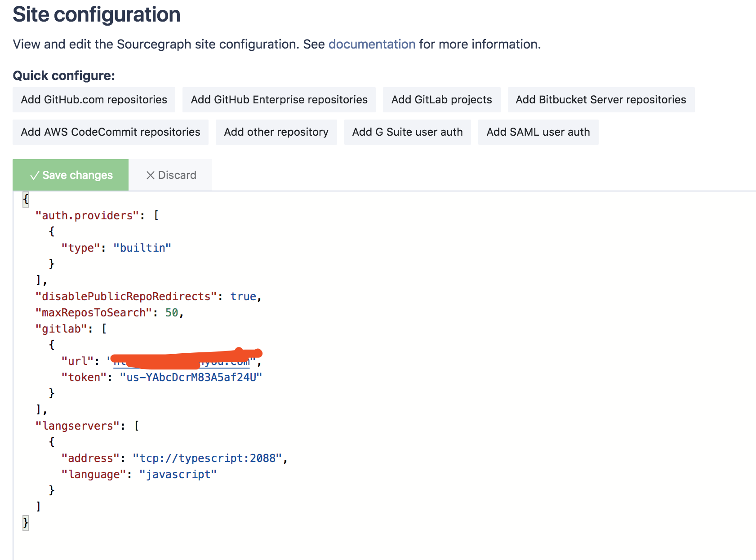The width and height of the screenshot is (756, 560).
Task: Click Add G Suite user auth
Action: [407, 132]
